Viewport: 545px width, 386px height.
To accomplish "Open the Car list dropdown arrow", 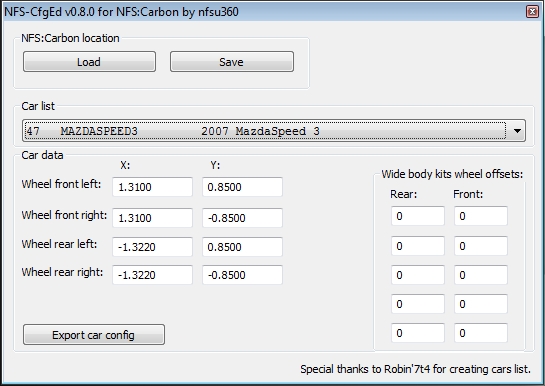I will 517,131.
